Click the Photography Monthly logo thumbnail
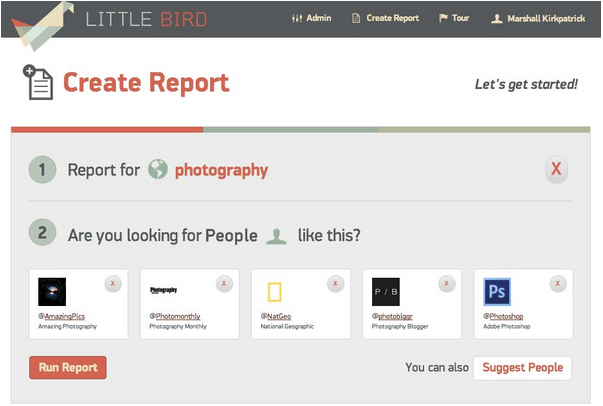 click(x=163, y=290)
